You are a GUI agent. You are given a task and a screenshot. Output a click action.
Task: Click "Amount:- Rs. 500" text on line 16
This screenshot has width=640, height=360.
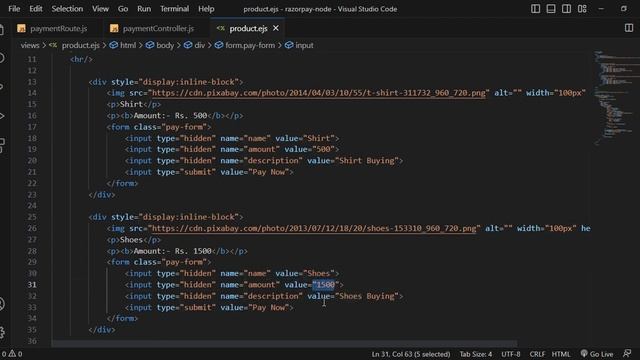[170, 116]
